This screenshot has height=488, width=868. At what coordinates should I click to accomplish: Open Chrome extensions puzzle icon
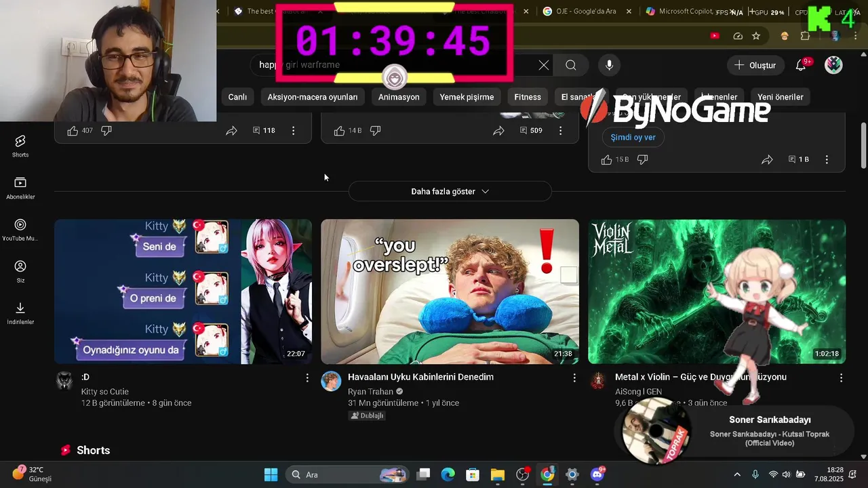[806, 36]
